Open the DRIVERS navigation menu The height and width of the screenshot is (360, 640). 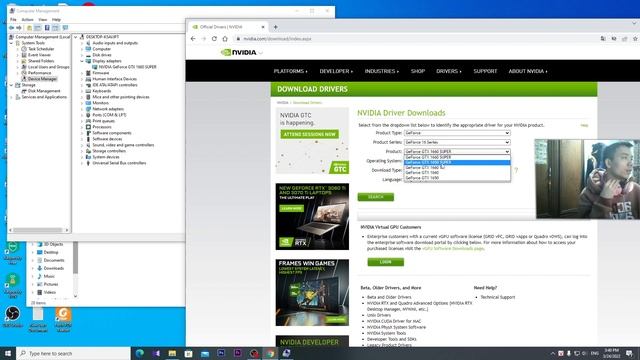coord(449,71)
